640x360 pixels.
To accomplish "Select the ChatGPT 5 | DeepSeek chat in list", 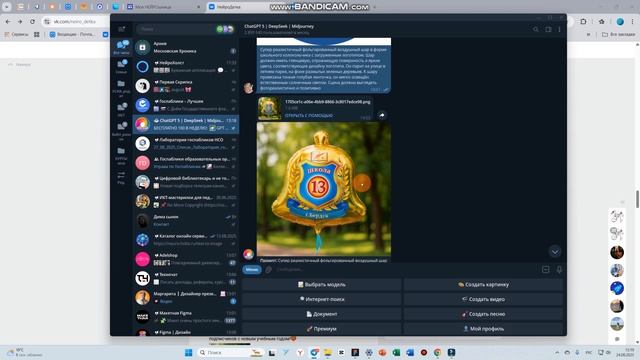I will click(x=186, y=124).
